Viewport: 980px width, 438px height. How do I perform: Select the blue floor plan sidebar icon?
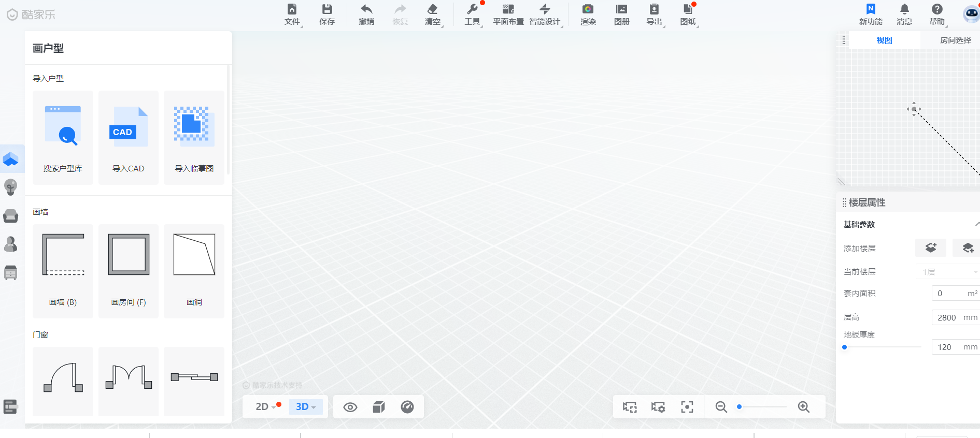(11, 159)
